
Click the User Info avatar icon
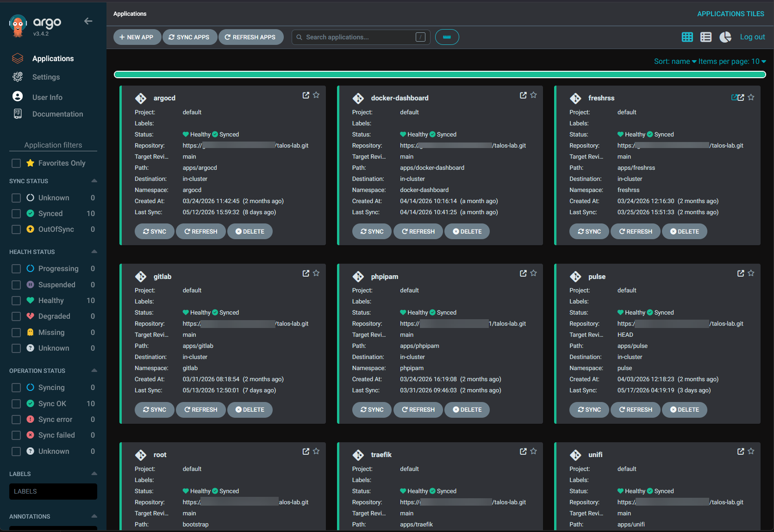18,96
